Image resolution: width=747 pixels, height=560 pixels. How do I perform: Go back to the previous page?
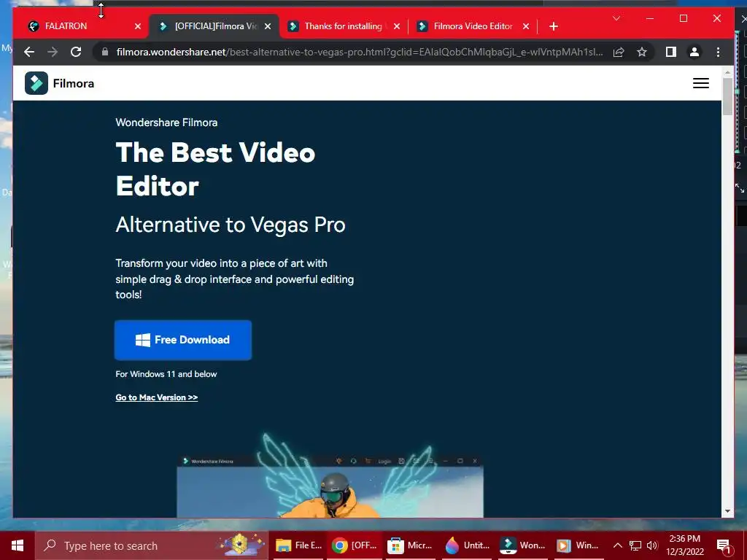[x=29, y=52]
